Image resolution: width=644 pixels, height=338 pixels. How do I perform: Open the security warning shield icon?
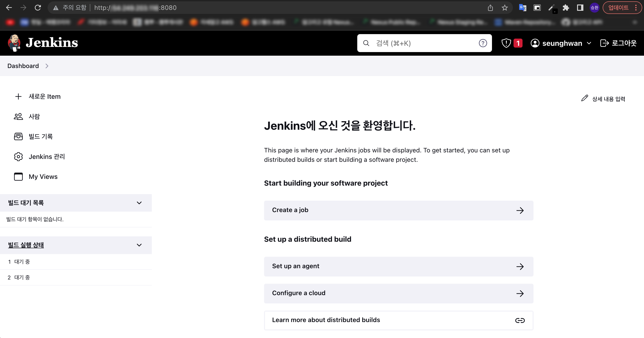(506, 43)
